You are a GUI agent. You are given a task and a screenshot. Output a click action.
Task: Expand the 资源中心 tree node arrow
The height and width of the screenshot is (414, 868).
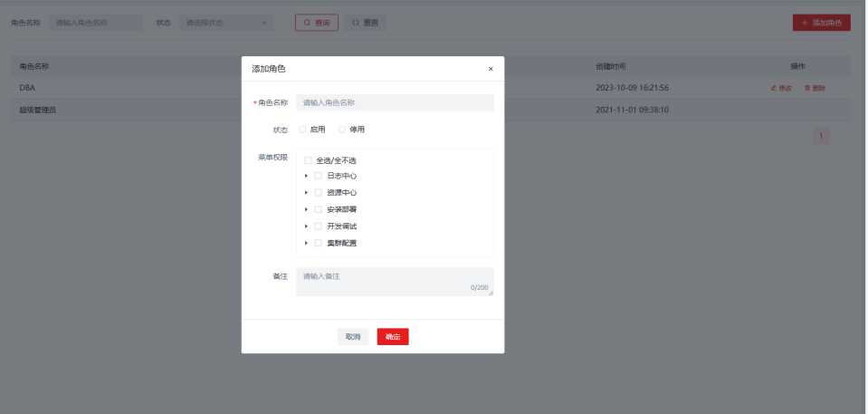click(x=307, y=193)
